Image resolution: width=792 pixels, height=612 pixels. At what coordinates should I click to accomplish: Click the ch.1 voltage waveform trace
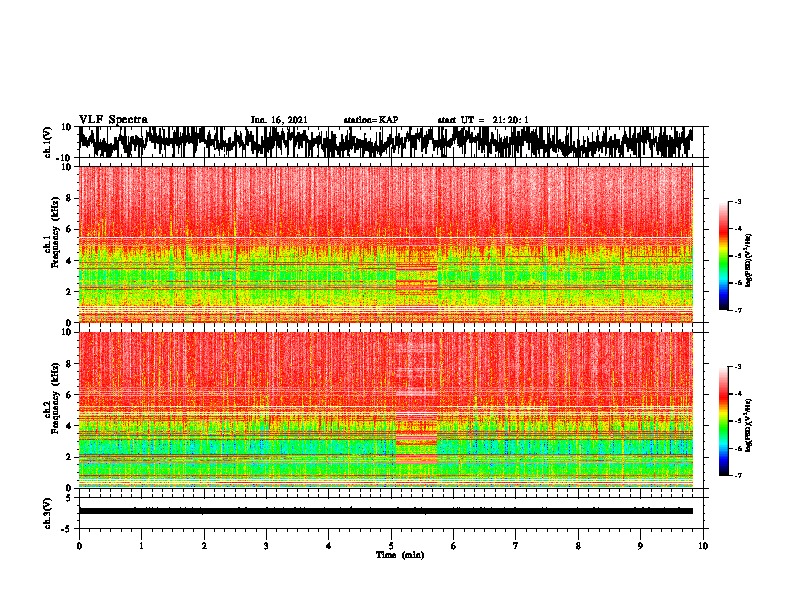point(385,142)
